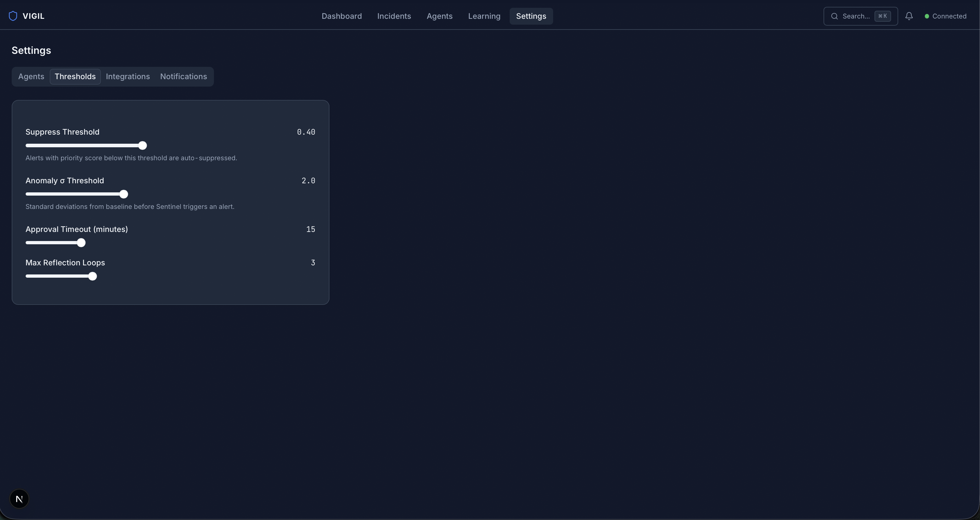This screenshot has width=980, height=520.
Task: Open the notifications bell icon
Action: click(x=909, y=16)
